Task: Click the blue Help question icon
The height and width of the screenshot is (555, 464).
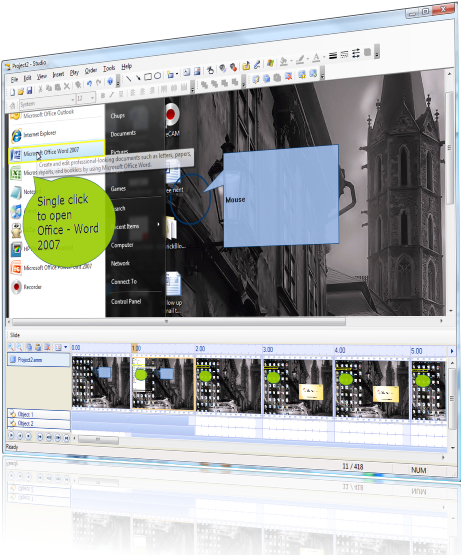Action: click(x=110, y=81)
